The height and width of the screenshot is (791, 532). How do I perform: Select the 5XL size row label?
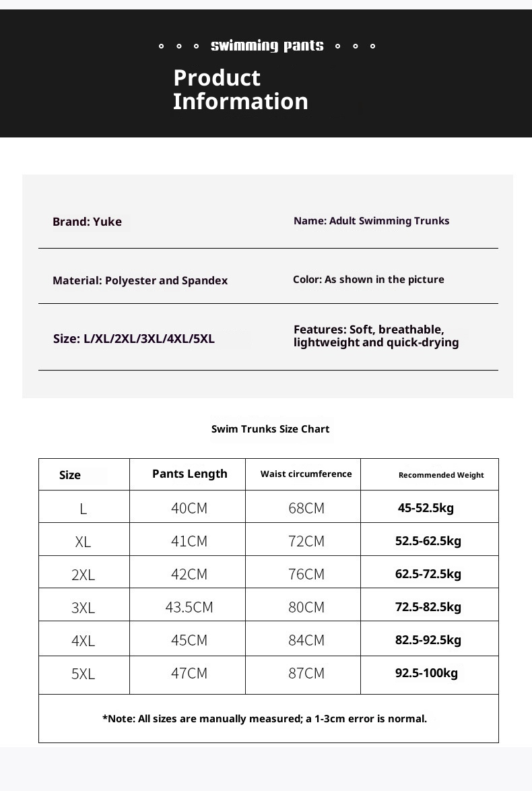pos(84,674)
